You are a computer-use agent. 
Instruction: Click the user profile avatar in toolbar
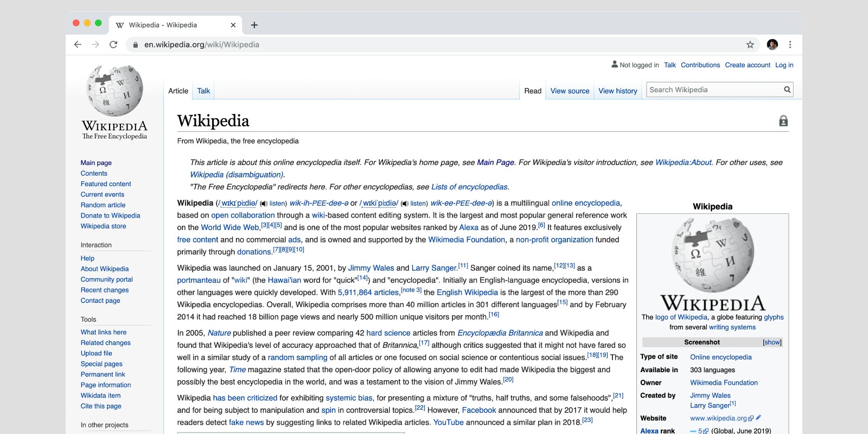click(x=773, y=44)
